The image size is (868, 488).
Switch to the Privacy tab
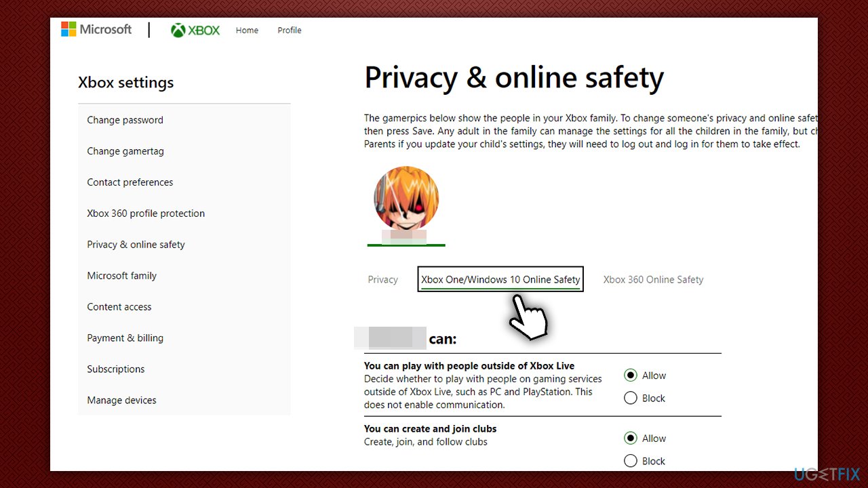[x=382, y=279]
